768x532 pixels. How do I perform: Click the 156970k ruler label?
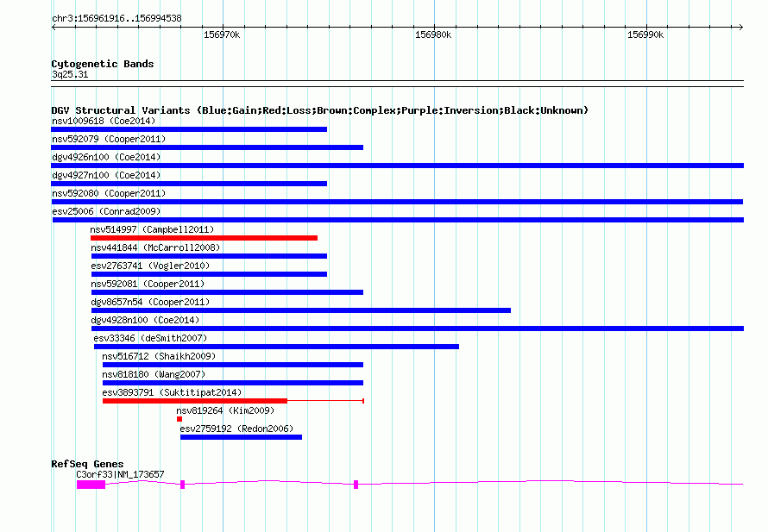pos(222,35)
